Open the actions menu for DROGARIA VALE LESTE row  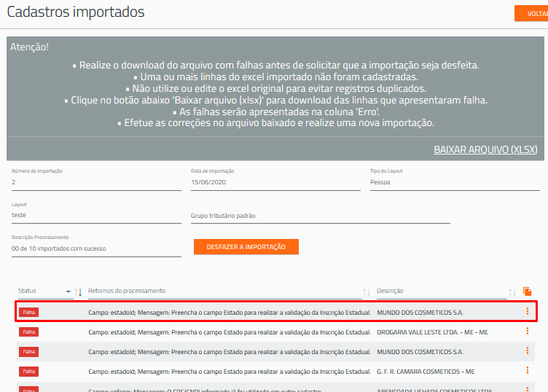click(527, 331)
